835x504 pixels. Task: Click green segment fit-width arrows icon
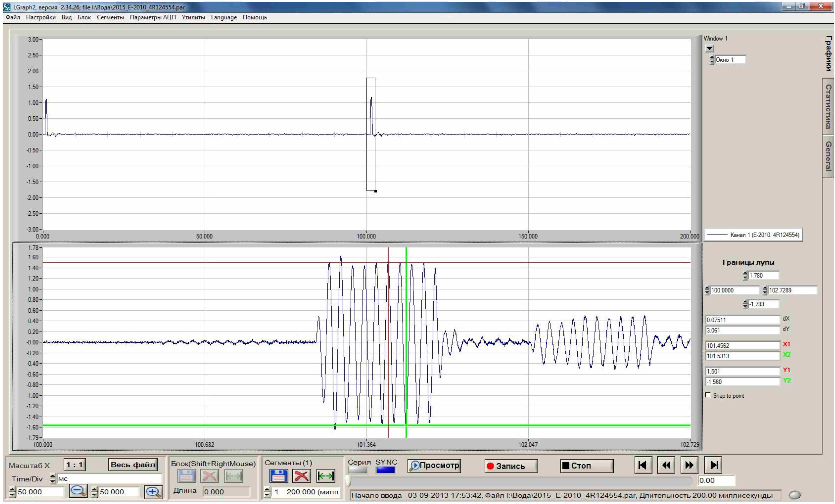pyautogui.click(x=326, y=476)
